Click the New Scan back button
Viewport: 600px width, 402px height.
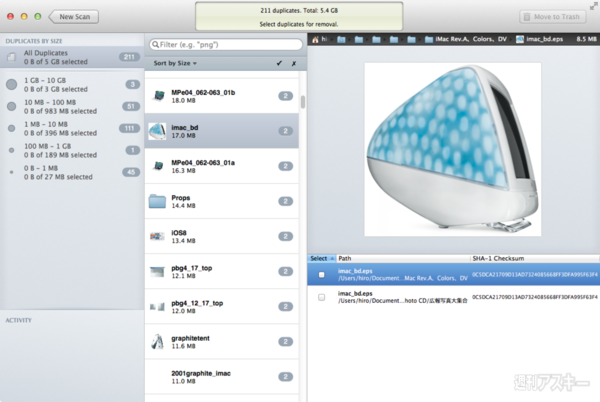tap(74, 17)
